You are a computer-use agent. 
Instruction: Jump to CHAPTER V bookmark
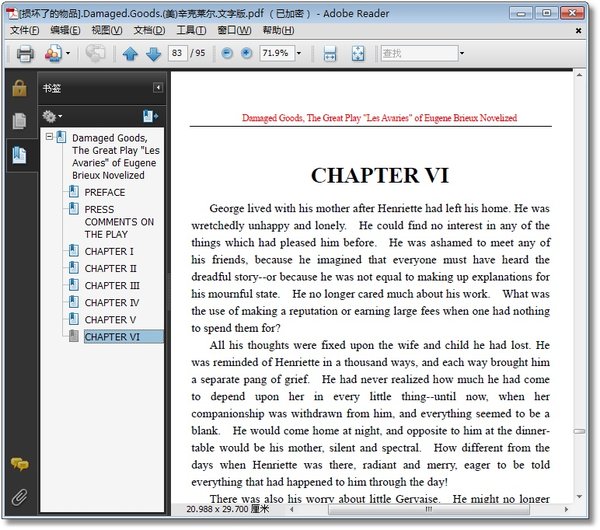(x=110, y=320)
